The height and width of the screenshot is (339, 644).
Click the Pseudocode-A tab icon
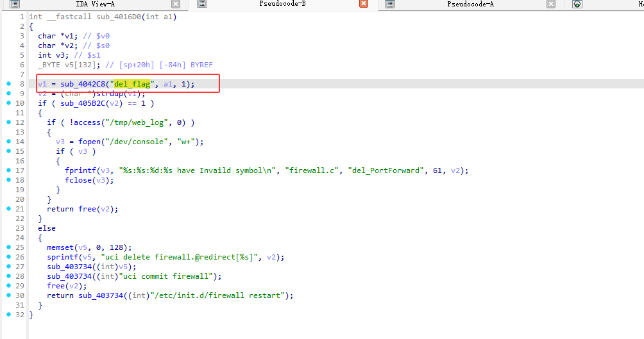(x=389, y=4)
